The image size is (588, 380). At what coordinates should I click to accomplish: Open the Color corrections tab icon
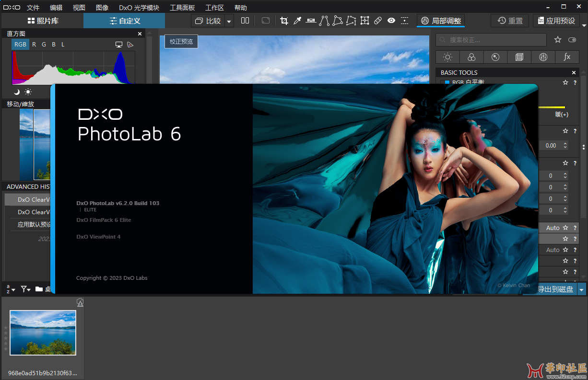click(x=471, y=57)
